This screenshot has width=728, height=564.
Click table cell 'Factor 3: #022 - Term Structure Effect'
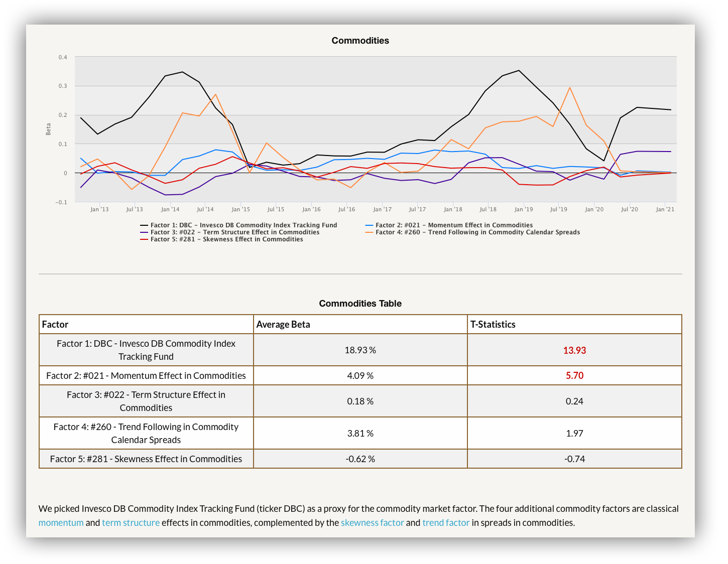pyautogui.click(x=146, y=401)
